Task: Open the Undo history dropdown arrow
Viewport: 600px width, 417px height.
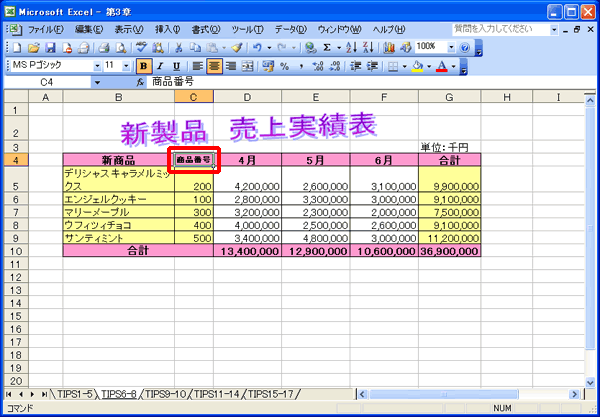Action: 269,47
